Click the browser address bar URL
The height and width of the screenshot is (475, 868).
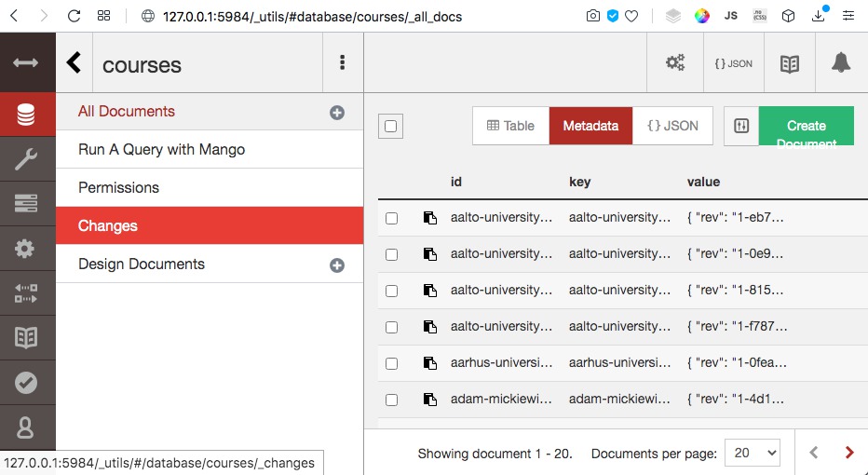click(312, 17)
